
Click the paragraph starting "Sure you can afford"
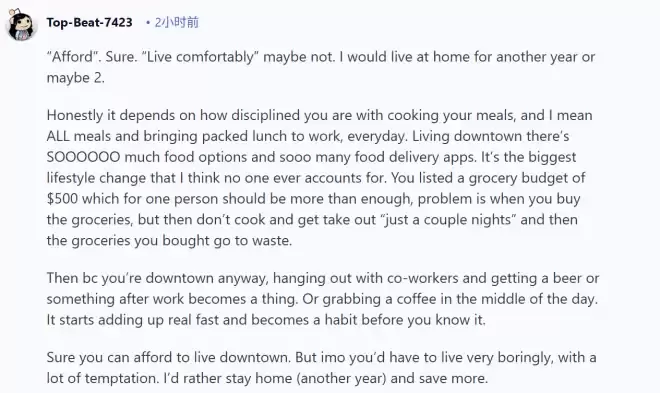pos(321,368)
